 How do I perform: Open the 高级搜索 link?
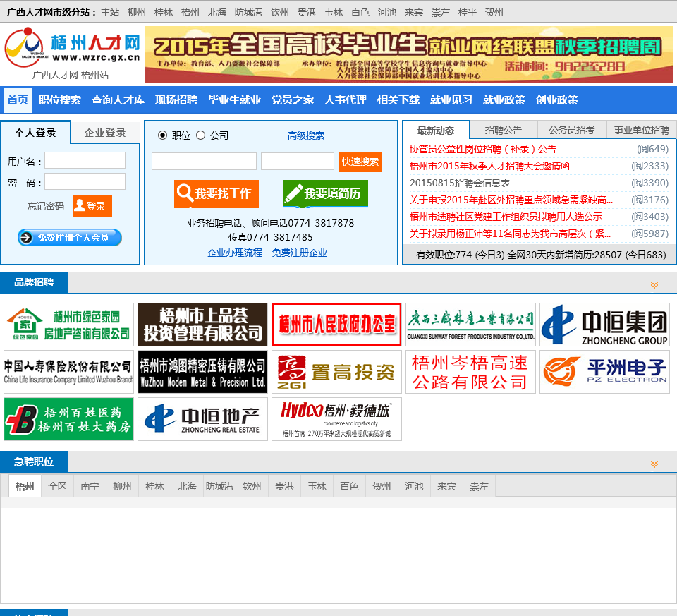click(x=305, y=135)
